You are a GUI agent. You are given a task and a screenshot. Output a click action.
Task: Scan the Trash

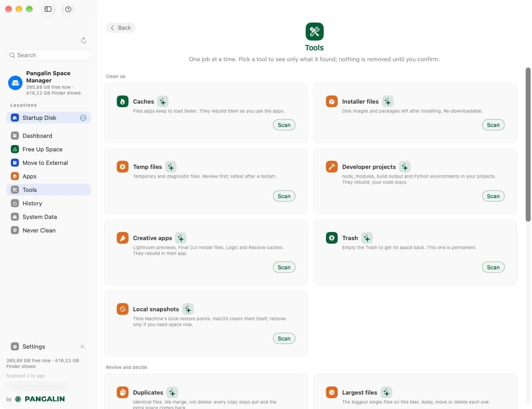[493, 268]
